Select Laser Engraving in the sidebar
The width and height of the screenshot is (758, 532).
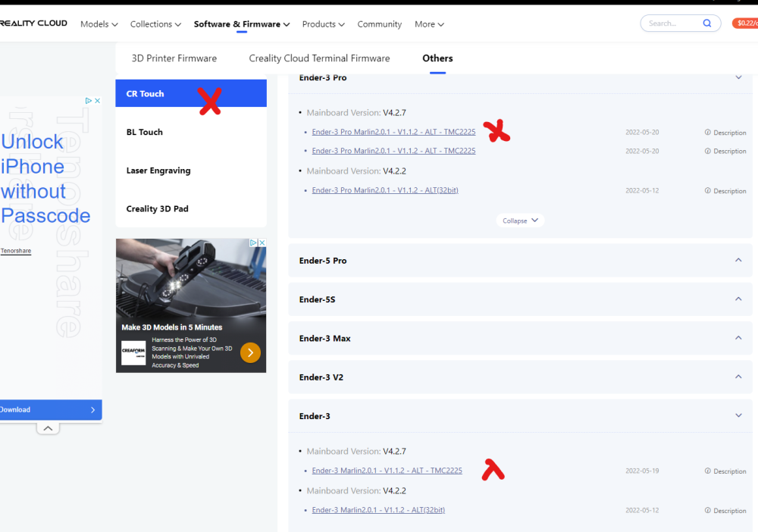[191, 171]
